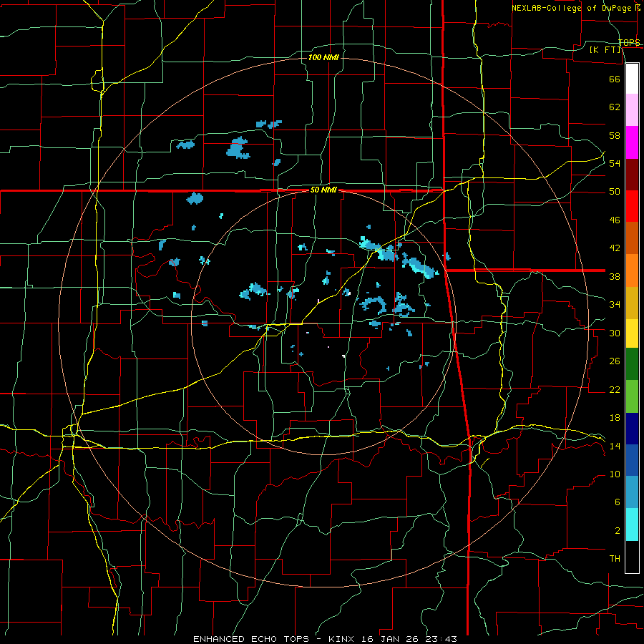Image resolution: width=644 pixels, height=644 pixels.
Task: Click the legend value "54"
Action: pyautogui.click(x=615, y=163)
